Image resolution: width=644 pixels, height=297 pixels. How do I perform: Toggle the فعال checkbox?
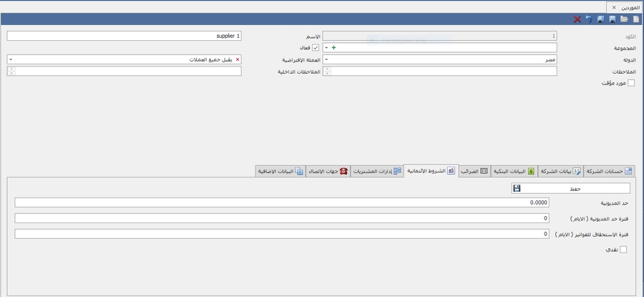pyautogui.click(x=316, y=47)
